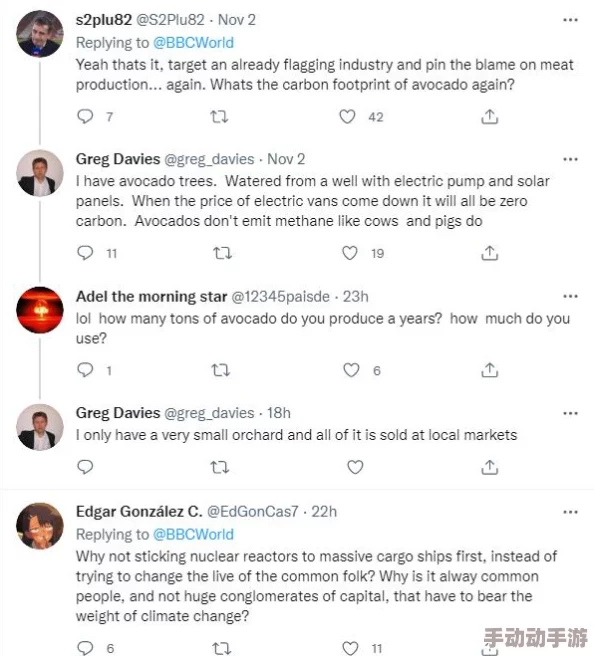Image resolution: width=594 pixels, height=656 pixels.
Task: Open Edgar González C. profile avatar
Action: point(40,525)
